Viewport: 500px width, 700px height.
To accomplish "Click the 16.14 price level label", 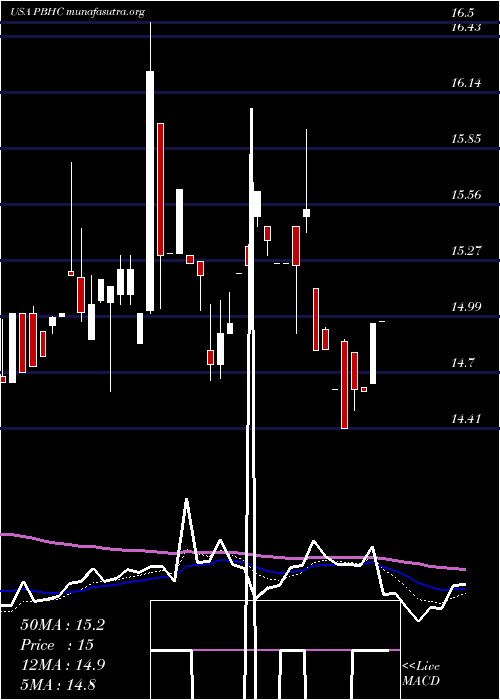I will (x=465, y=83).
